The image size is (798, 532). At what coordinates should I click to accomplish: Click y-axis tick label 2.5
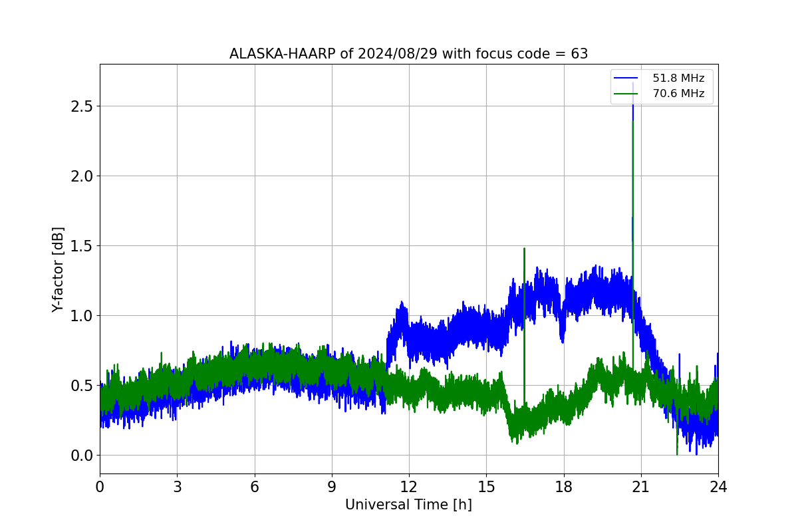point(82,106)
